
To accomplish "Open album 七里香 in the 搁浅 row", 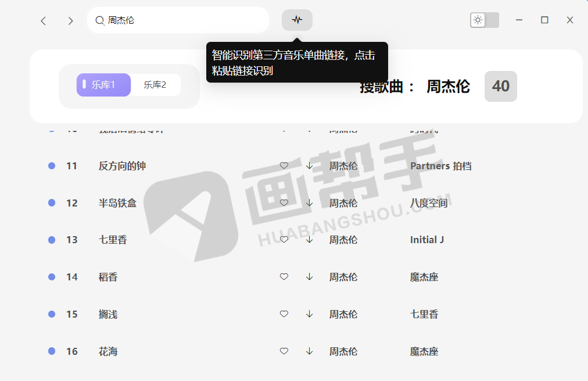I will (424, 314).
